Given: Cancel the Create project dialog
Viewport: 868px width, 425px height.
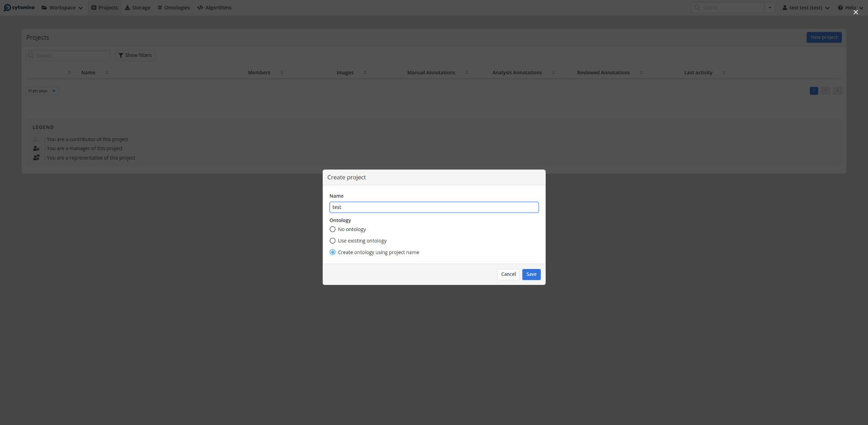Looking at the screenshot, I should click(508, 274).
